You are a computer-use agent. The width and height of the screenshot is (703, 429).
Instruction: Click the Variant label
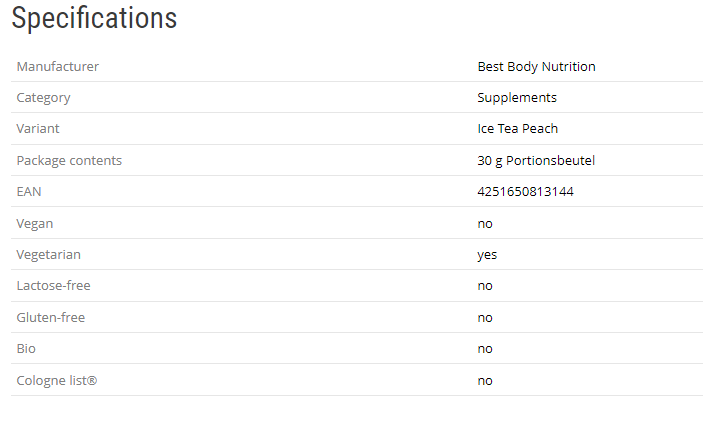pos(38,129)
